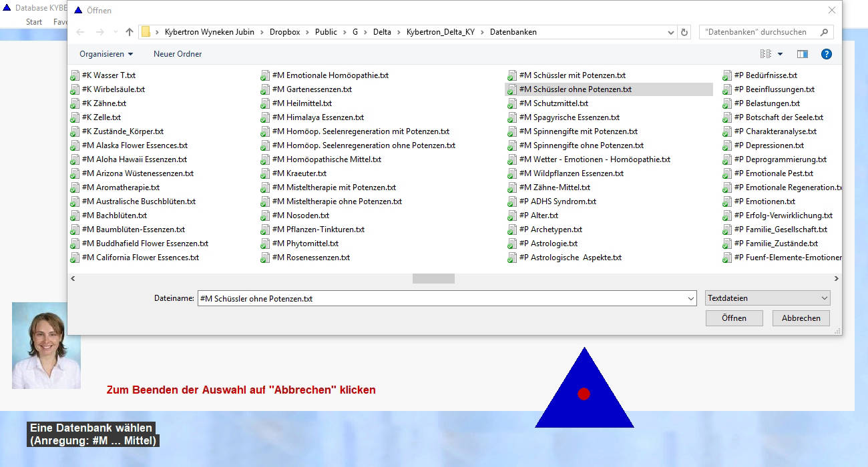Select the file #P Astrologie.txt
Image resolution: width=868 pixels, height=467 pixels.
click(553, 244)
